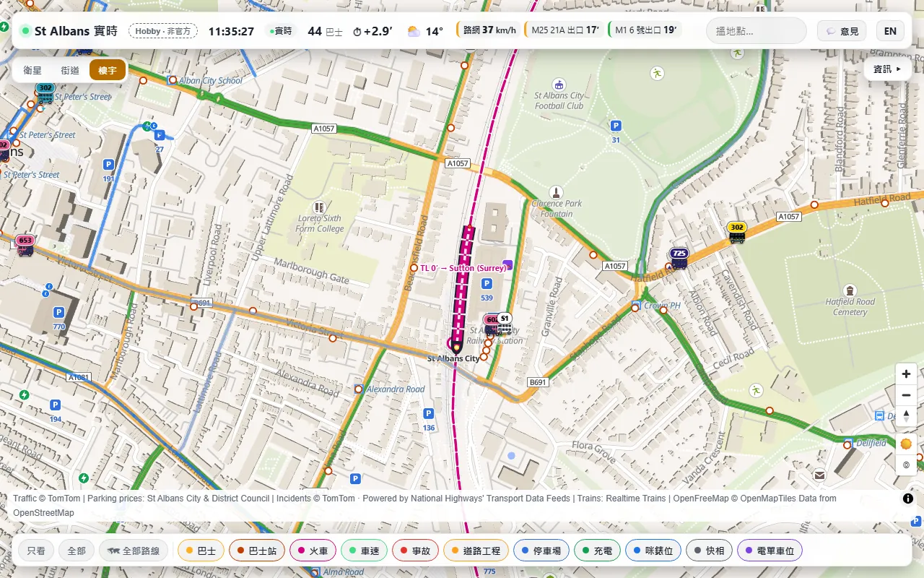Click the 搵地點 place search field
This screenshot has width=924, height=578.
coord(757,31)
